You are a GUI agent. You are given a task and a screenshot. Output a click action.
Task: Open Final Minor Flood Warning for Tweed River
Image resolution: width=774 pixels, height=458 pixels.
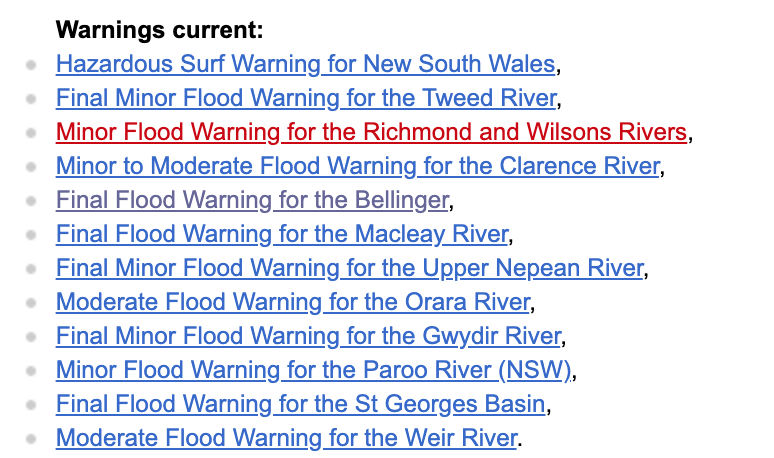[307, 98]
